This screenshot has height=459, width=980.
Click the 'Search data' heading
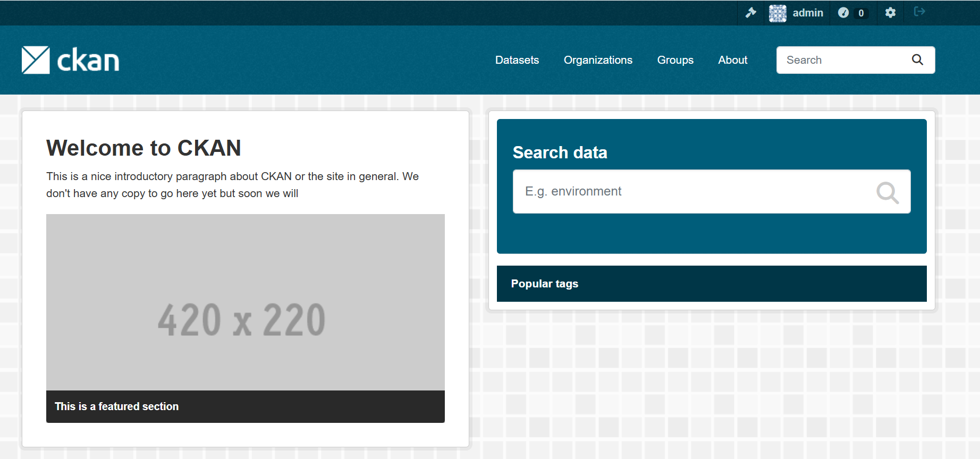pyautogui.click(x=560, y=152)
